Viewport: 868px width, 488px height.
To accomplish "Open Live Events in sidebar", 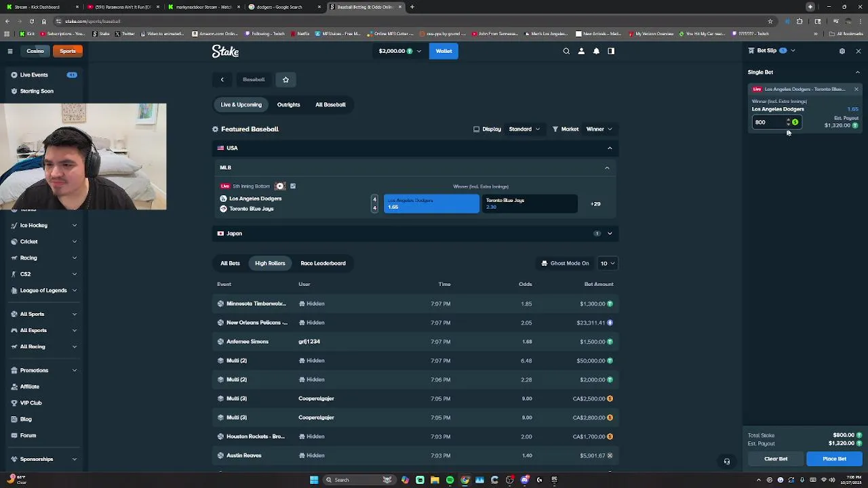I will [x=43, y=75].
